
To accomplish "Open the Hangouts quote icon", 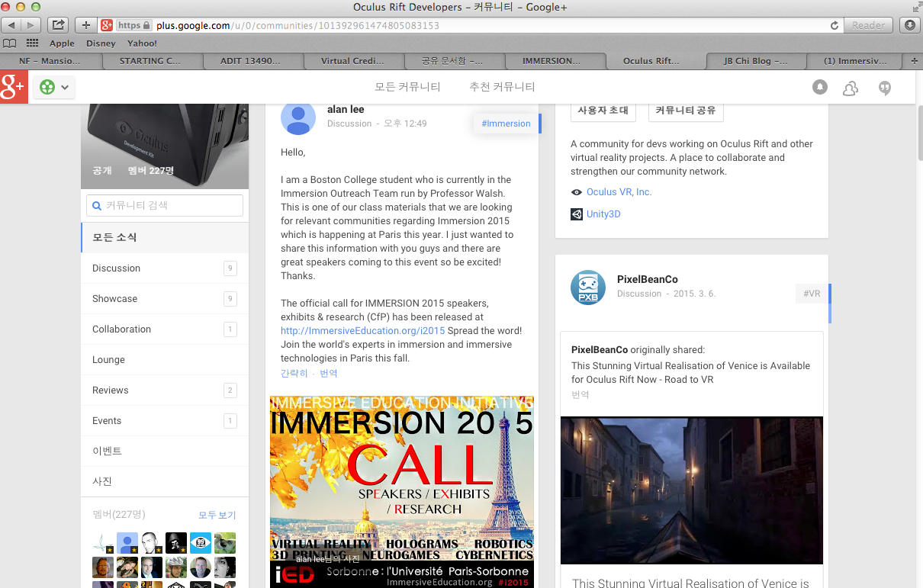I will (x=885, y=88).
